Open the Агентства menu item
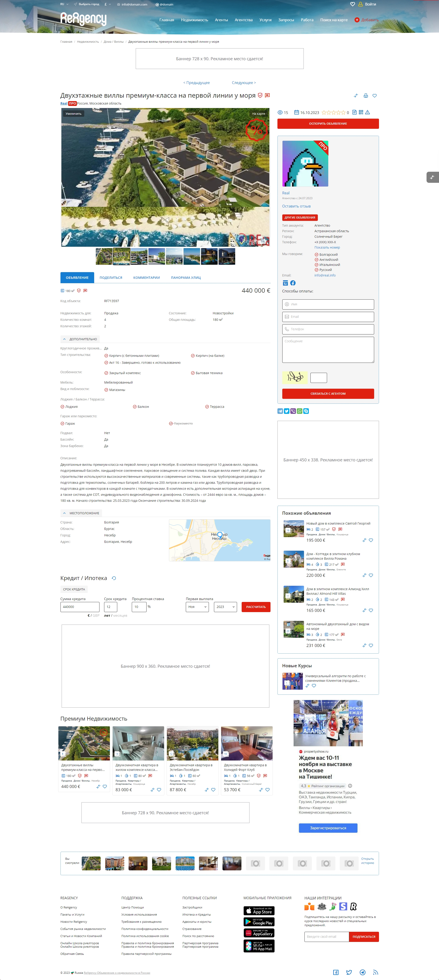Image resolution: width=439 pixels, height=980 pixels. tap(244, 20)
